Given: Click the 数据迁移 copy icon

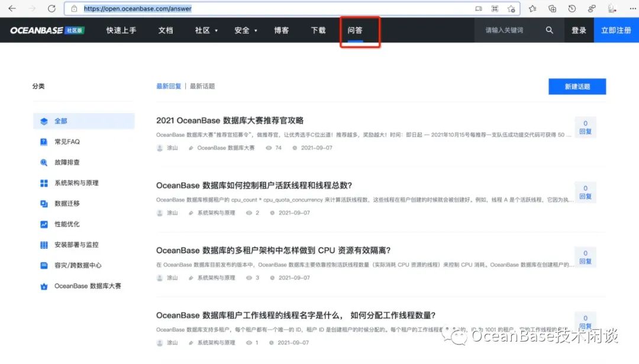Looking at the screenshot, I should [44, 204].
